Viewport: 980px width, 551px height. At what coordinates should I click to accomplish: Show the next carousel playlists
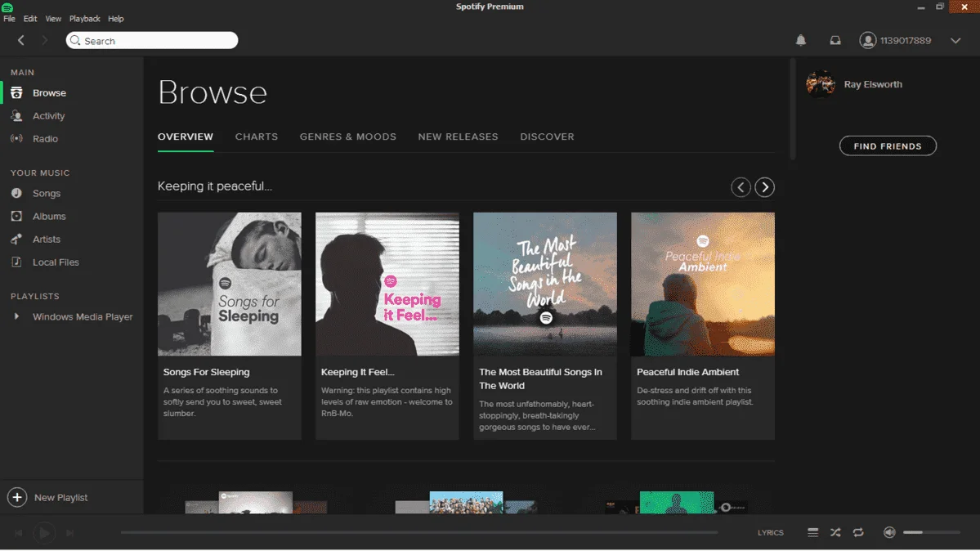pos(764,187)
